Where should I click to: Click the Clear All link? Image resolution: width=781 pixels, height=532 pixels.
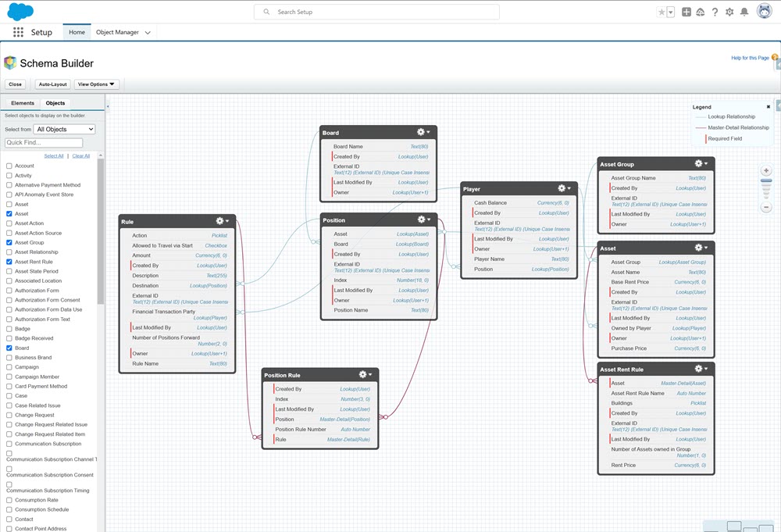(x=81, y=156)
